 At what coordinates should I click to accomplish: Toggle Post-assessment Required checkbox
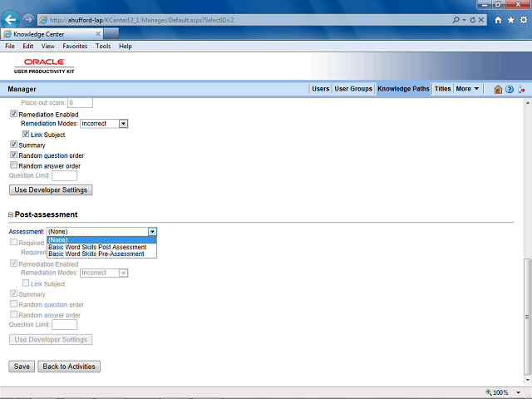click(13, 242)
